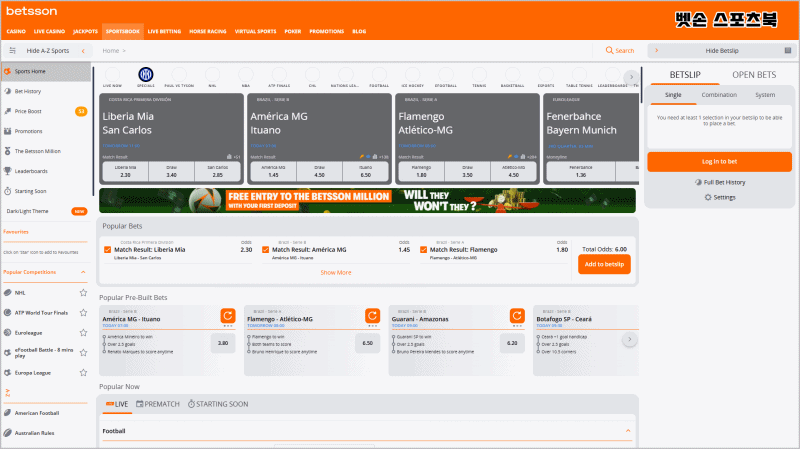Switch to the Open Bets tab
Viewport: 800px width, 449px height.
point(754,74)
